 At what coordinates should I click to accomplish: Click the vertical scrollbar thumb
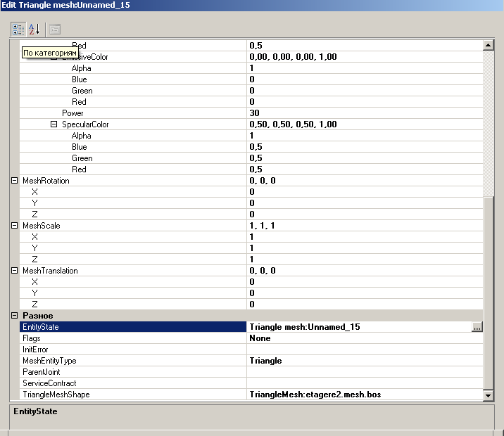click(x=489, y=293)
